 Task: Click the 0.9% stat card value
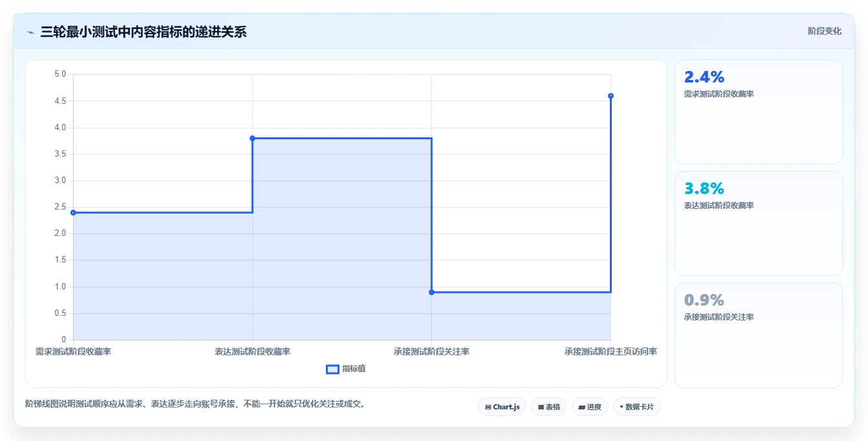tap(704, 300)
